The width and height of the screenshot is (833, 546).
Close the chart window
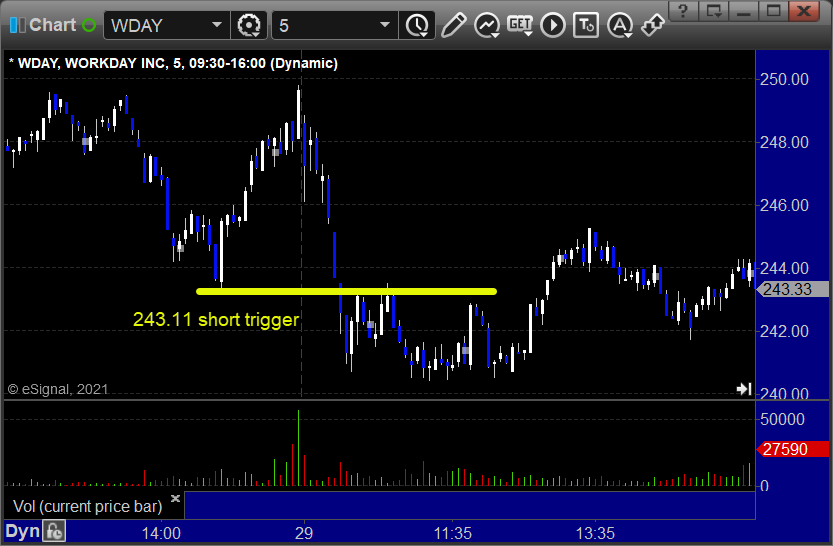coord(804,11)
